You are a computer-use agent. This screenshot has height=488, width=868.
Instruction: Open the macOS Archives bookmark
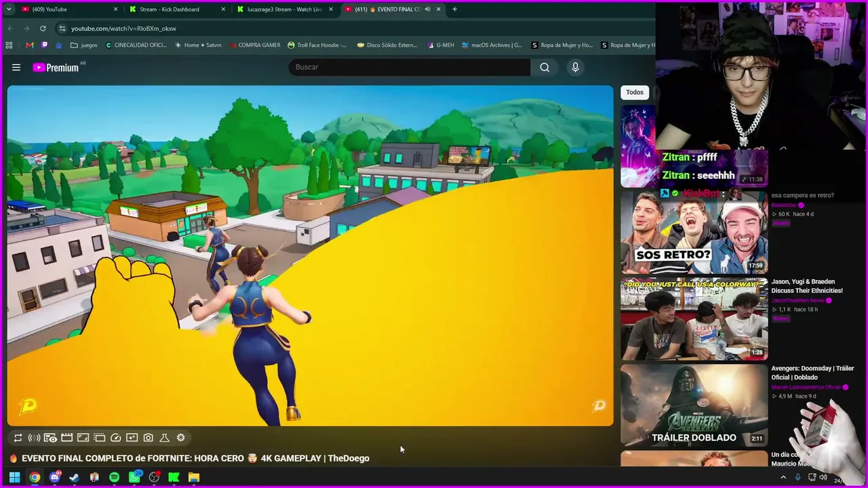pos(492,45)
